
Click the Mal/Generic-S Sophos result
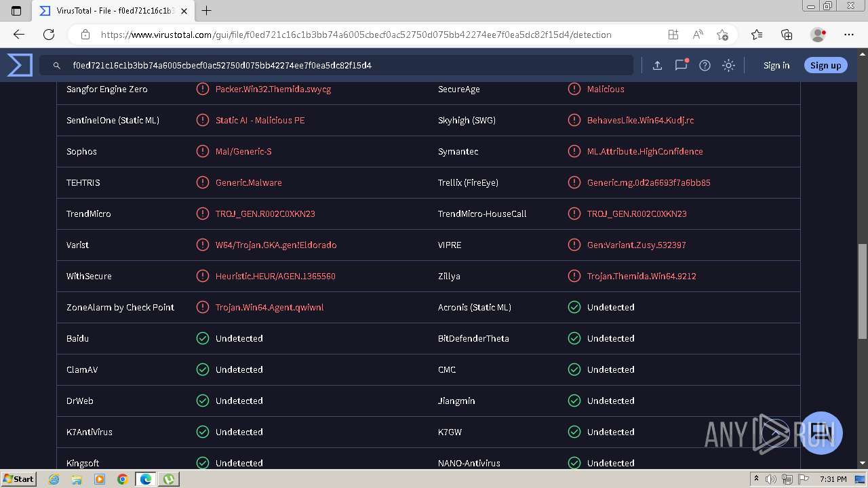click(x=243, y=151)
